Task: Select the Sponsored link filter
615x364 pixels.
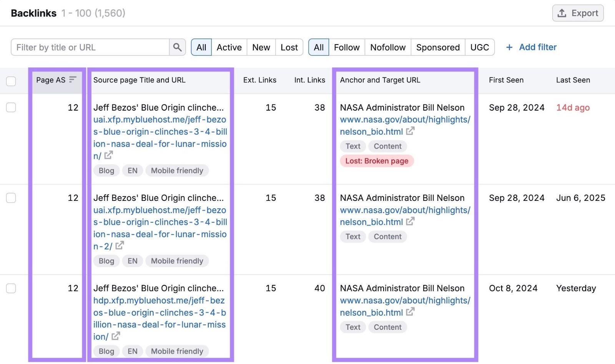Action: (x=437, y=47)
